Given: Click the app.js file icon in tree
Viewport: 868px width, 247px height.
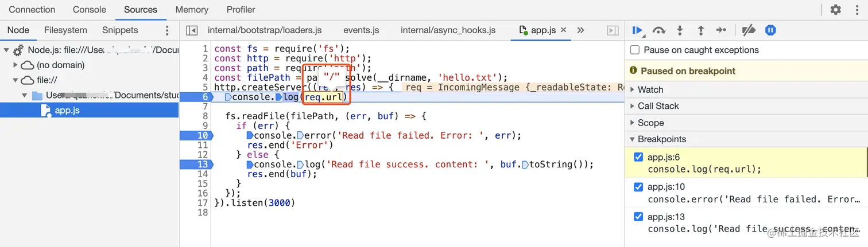Looking at the screenshot, I should [x=46, y=110].
